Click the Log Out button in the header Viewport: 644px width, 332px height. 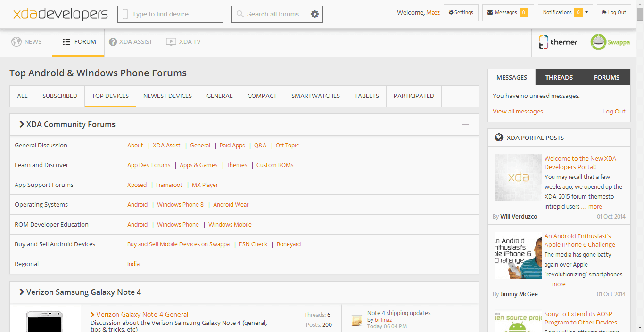pos(614,13)
